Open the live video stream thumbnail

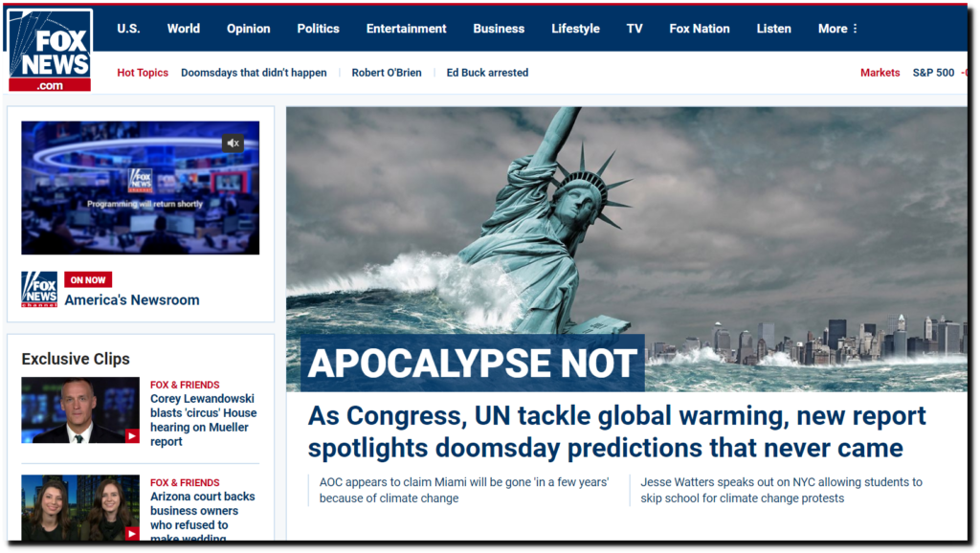point(140,188)
